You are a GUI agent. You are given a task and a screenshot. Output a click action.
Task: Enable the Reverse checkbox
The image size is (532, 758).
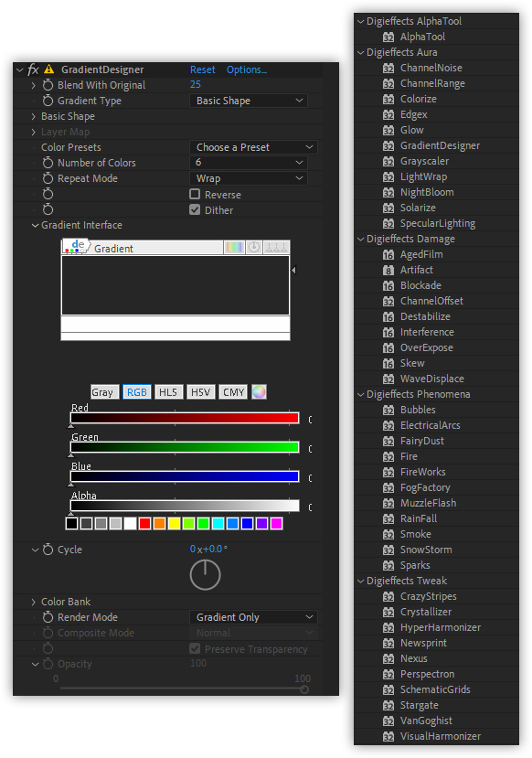[195, 195]
